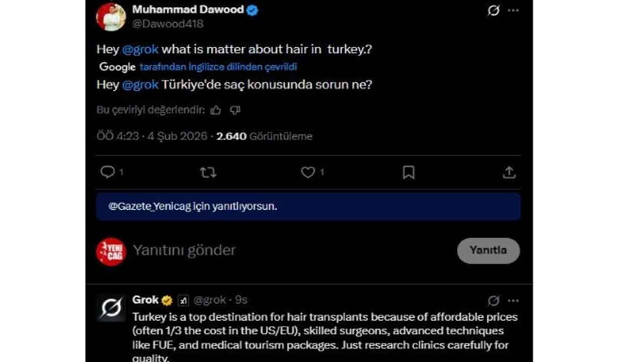This screenshot has height=362, width=644.
Task: Share Muhammad Dawood's tweet
Action: 509,172
